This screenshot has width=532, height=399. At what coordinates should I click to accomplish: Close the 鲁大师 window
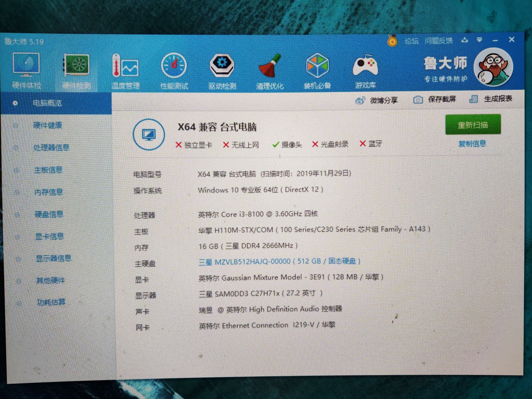511,40
